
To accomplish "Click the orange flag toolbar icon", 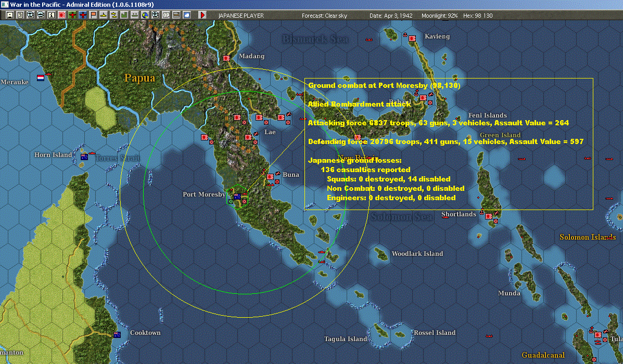I will 93,15.
